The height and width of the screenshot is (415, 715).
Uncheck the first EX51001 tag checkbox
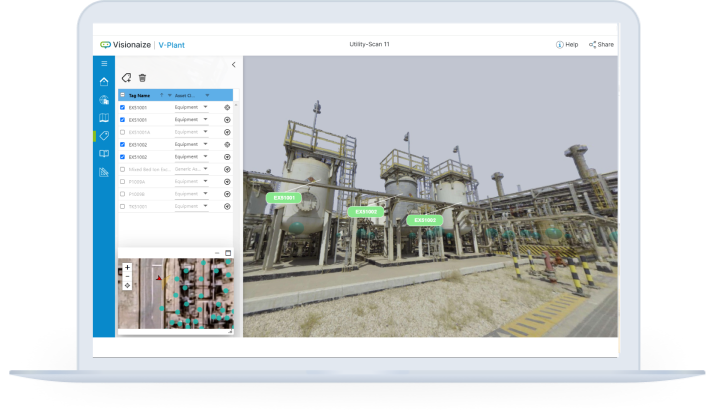tap(122, 107)
